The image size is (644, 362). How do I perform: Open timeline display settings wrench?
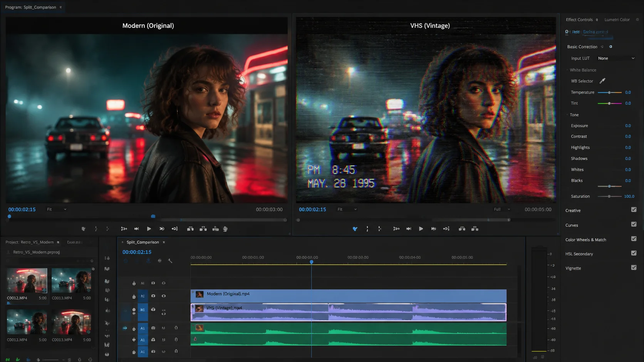[x=170, y=261]
